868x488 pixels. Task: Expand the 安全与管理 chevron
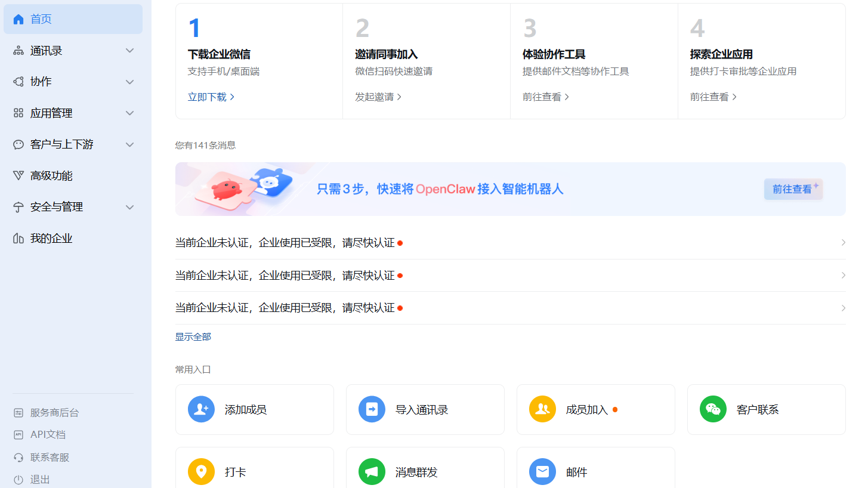click(129, 207)
